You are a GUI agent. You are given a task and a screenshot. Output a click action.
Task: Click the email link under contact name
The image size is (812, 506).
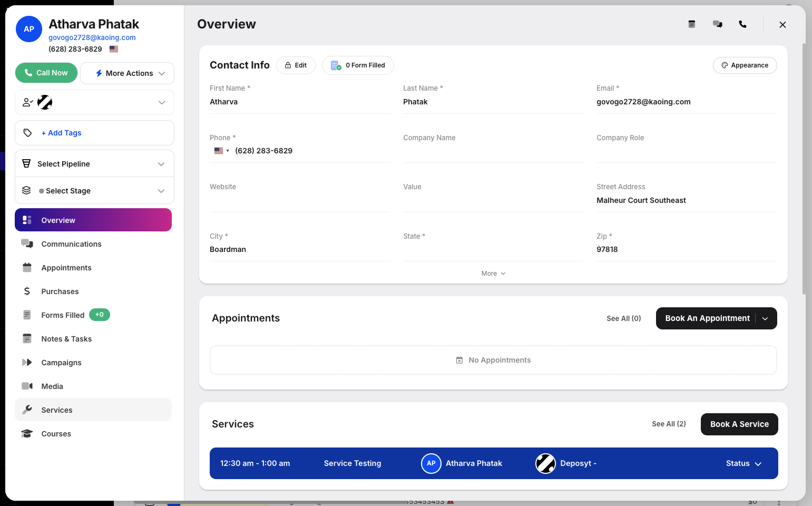coord(92,37)
